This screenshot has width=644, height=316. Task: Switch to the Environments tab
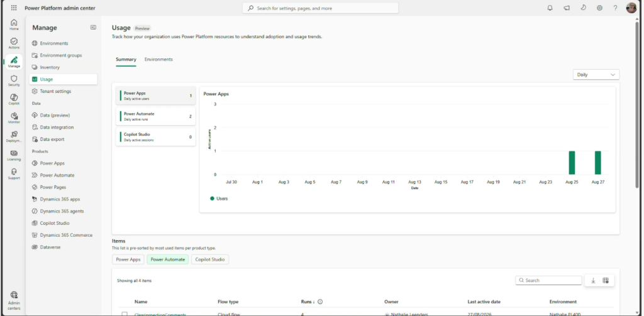(x=158, y=60)
